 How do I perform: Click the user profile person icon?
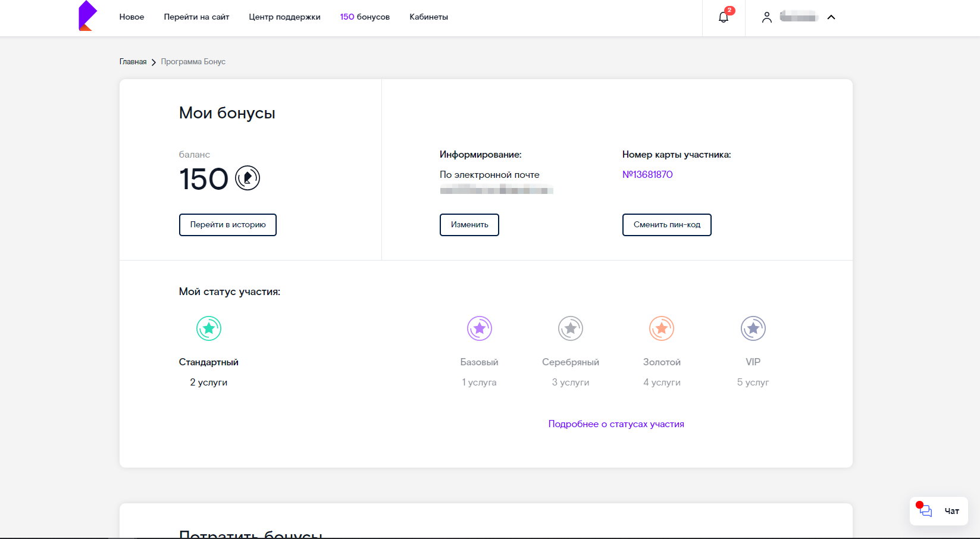pos(767,18)
